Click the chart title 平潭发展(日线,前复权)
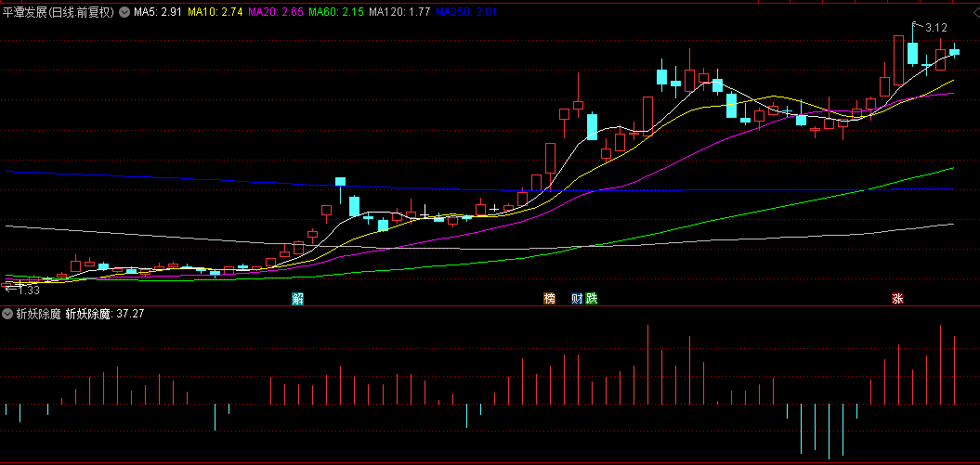This screenshot has width=980, height=465. pos(59,12)
